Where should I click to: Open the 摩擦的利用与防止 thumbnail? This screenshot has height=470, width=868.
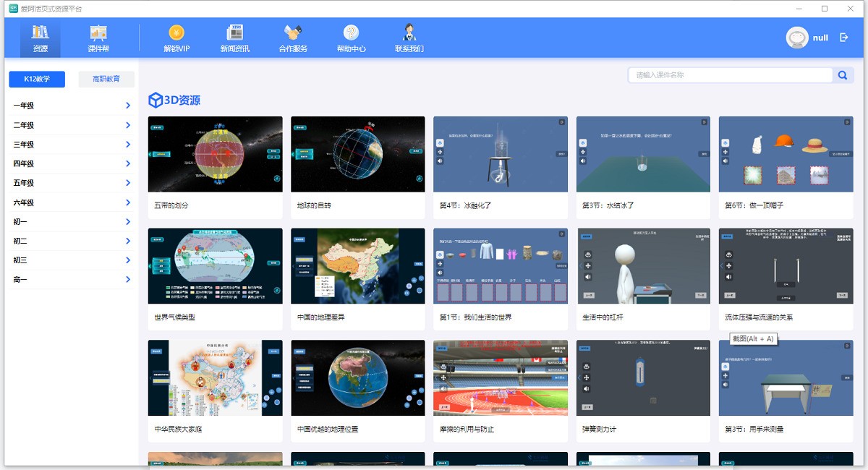(x=501, y=378)
